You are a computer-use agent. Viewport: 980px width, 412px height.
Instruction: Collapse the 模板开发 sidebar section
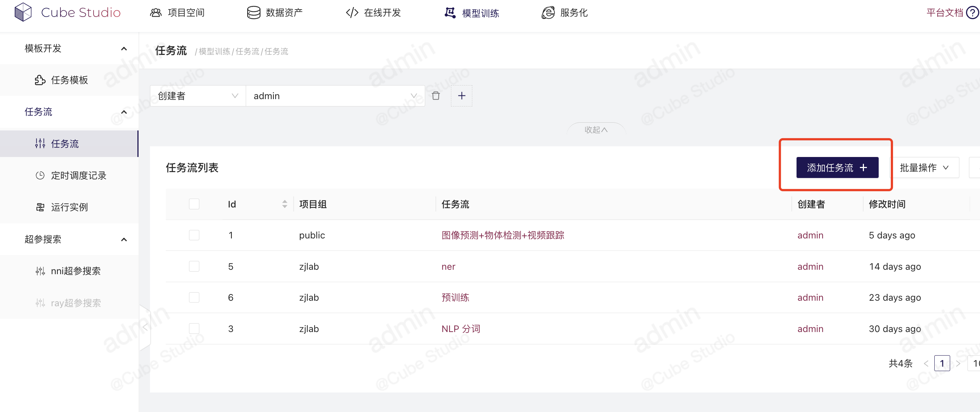coord(124,48)
